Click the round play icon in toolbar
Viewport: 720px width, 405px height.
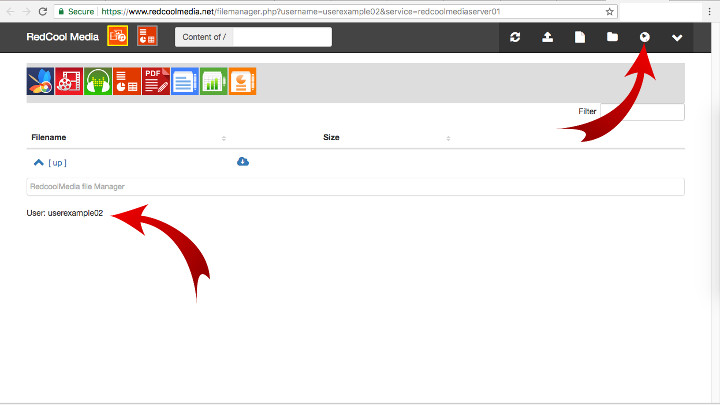pyautogui.click(x=644, y=37)
